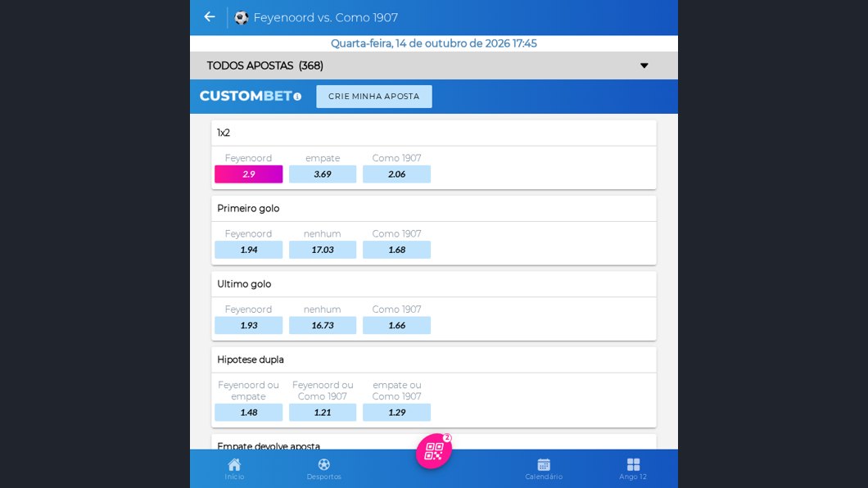
Task: Expand the TODOS APOSTAS dropdown arrow
Action: tap(644, 66)
